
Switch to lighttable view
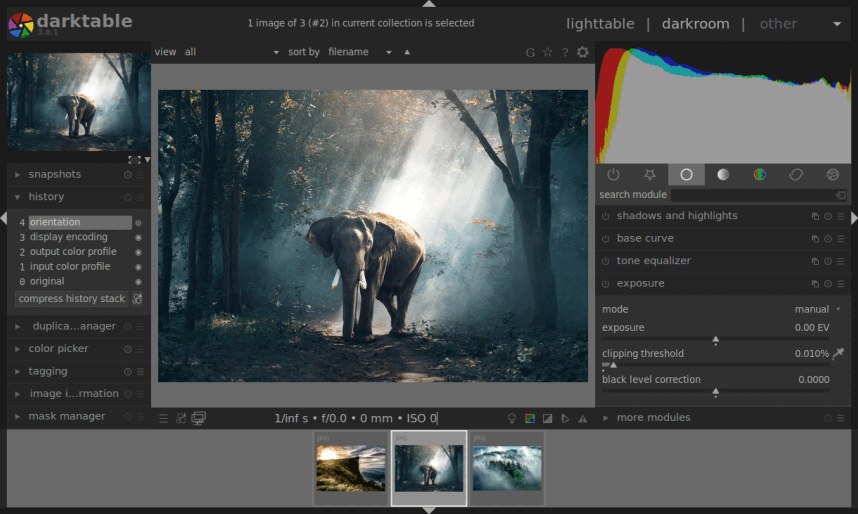pos(600,24)
